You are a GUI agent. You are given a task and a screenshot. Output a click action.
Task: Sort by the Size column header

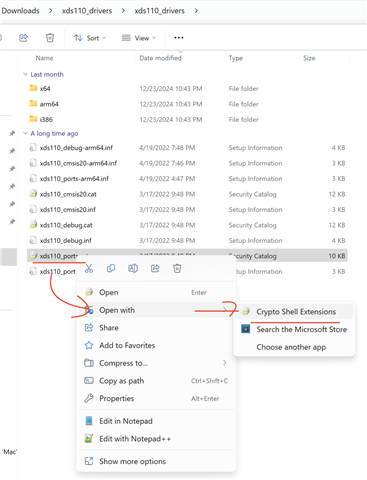309,58
